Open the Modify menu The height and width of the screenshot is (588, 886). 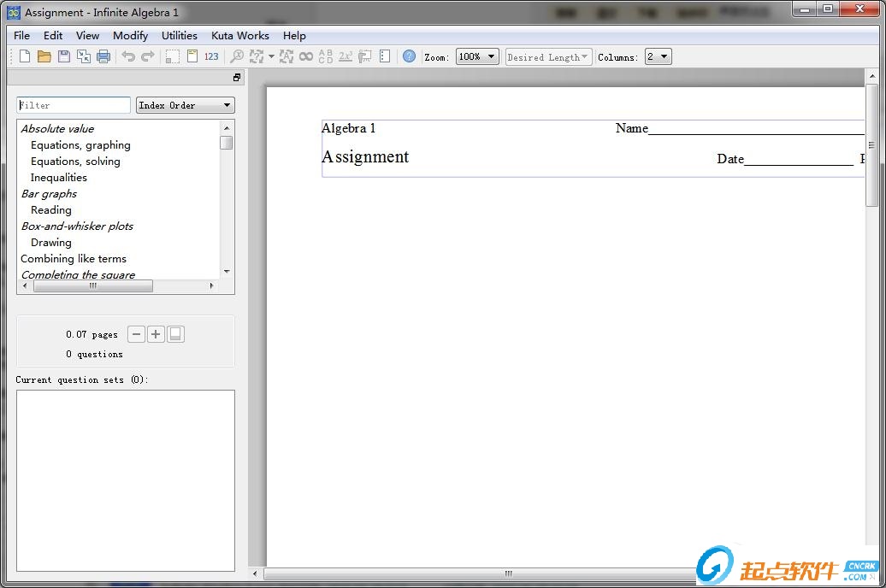[x=131, y=36]
